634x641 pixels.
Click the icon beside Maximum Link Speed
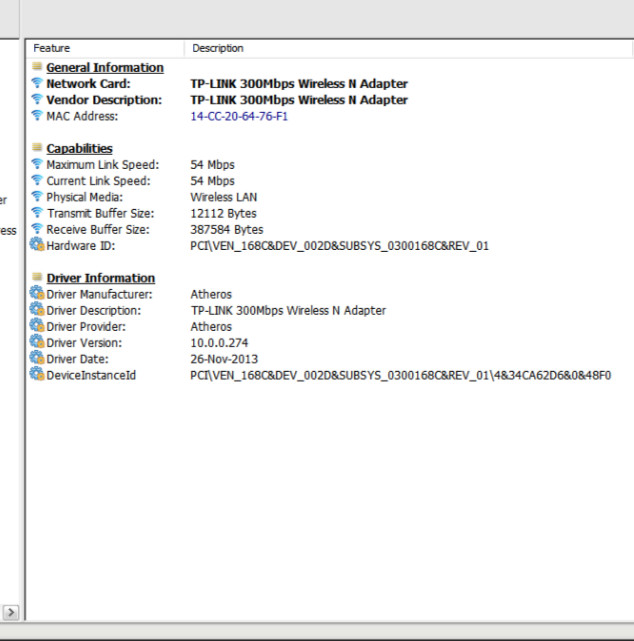tap(37, 165)
